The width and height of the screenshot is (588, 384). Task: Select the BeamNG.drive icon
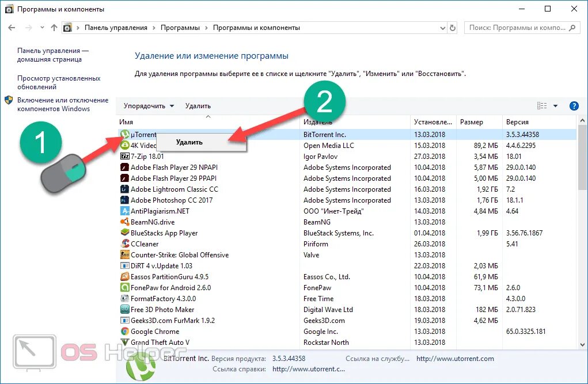pyautogui.click(x=124, y=222)
